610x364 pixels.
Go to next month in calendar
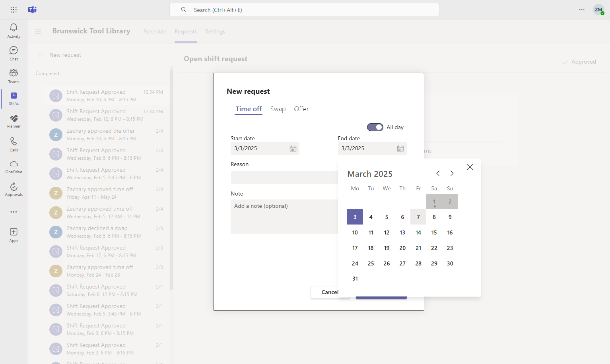click(452, 173)
